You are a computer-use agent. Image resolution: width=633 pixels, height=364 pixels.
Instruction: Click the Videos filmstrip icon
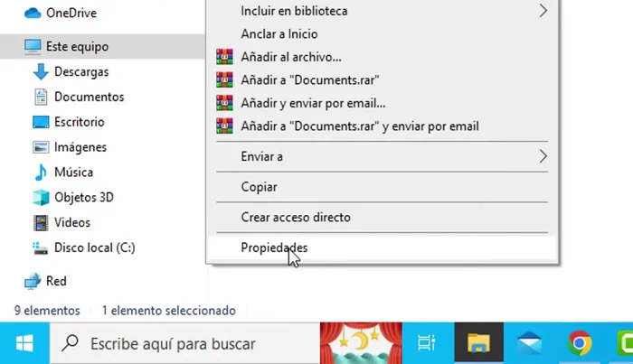point(41,223)
